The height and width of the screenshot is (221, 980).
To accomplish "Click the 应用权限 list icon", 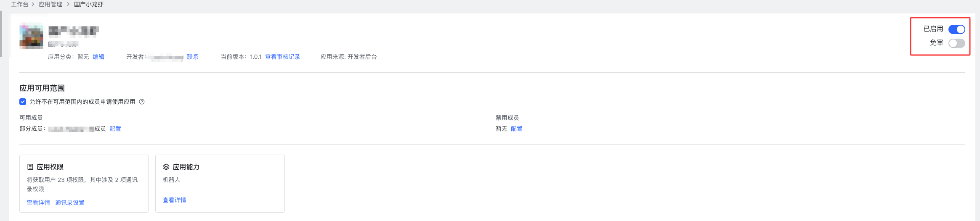I will point(30,167).
